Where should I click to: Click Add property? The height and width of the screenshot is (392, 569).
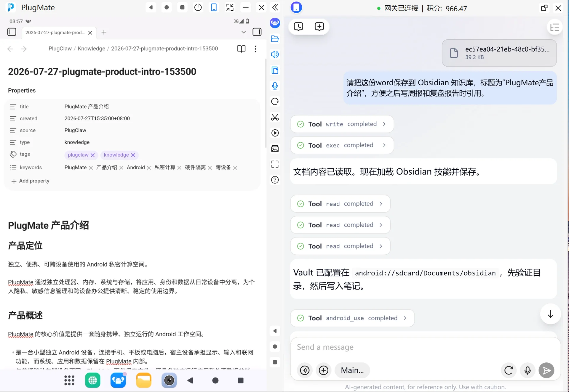point(30,181)
